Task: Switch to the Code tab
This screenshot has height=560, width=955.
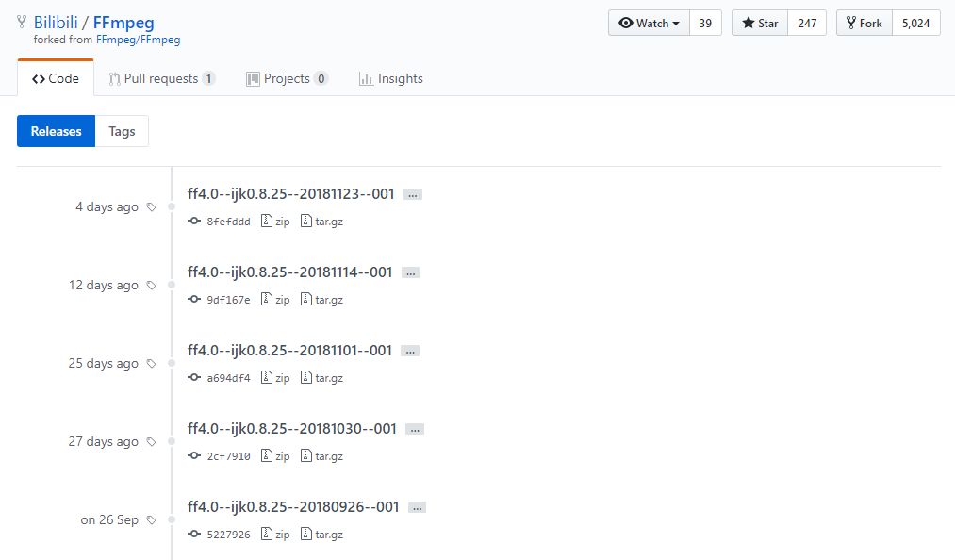Action: click(56, 78)
